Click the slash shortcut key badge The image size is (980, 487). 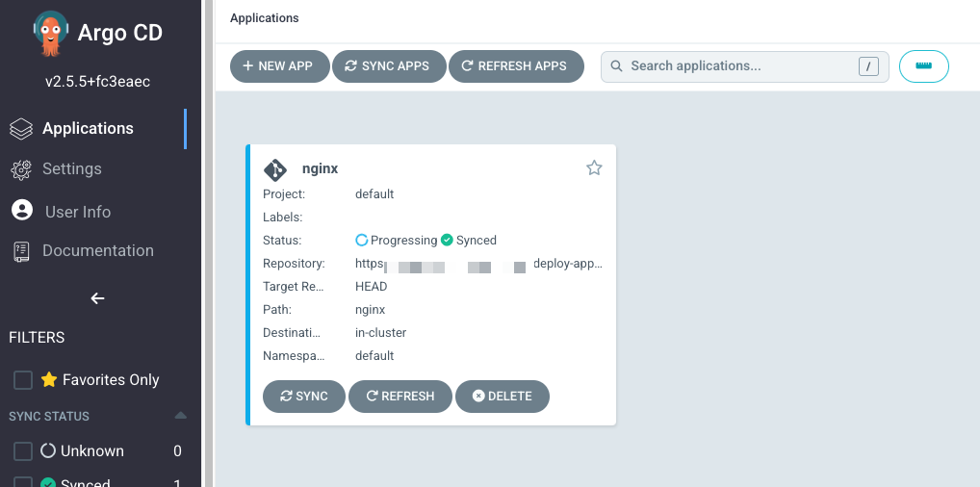click(x=868, y=66)
